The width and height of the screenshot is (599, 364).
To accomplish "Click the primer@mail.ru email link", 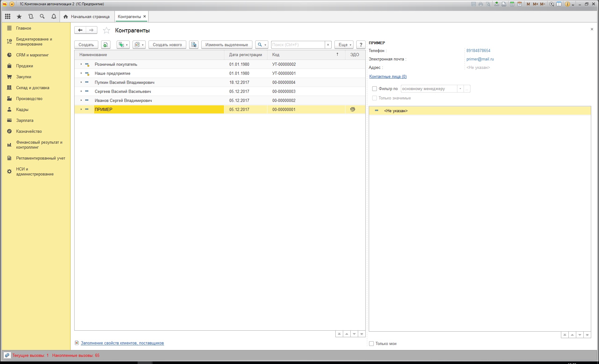I will coord(480,59).
